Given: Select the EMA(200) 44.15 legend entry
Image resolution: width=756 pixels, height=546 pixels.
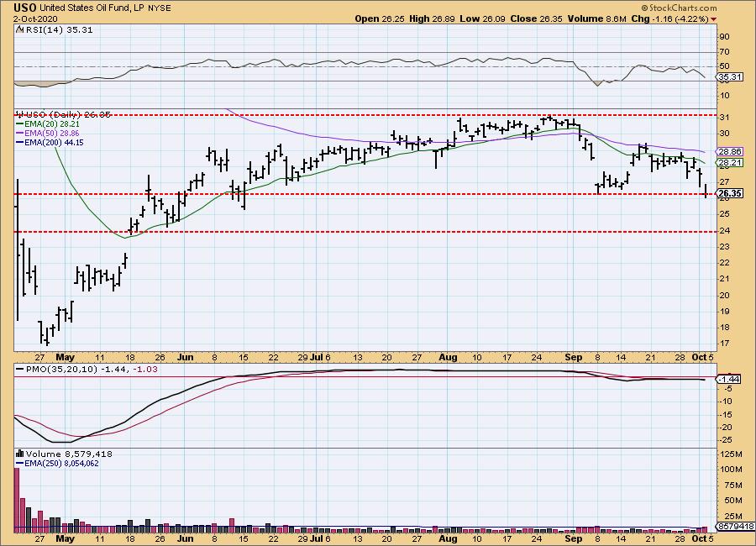Looking at the screenshot, I should (50, 142).
